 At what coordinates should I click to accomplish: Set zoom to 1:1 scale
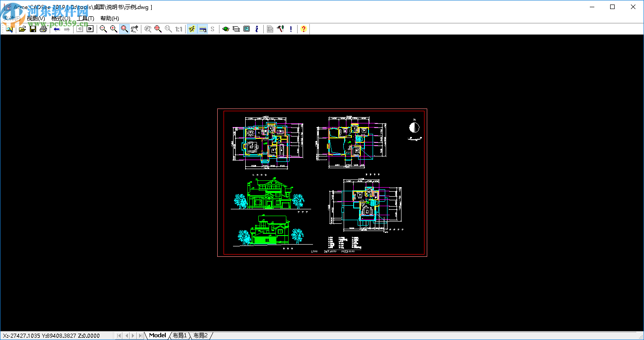pos(179,29)
